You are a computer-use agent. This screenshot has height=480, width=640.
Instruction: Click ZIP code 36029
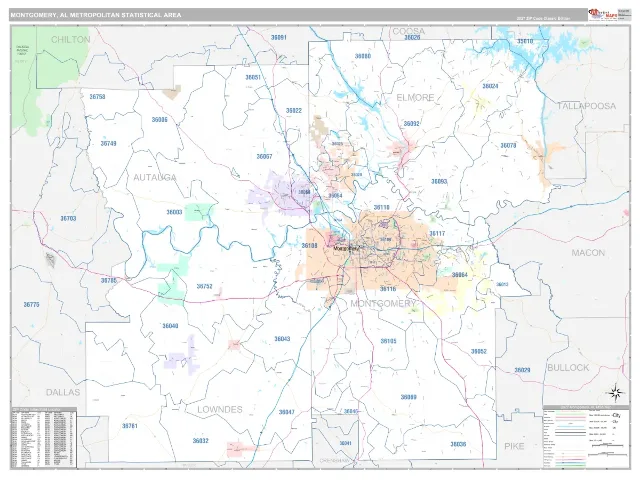click(x=522, y=370)
